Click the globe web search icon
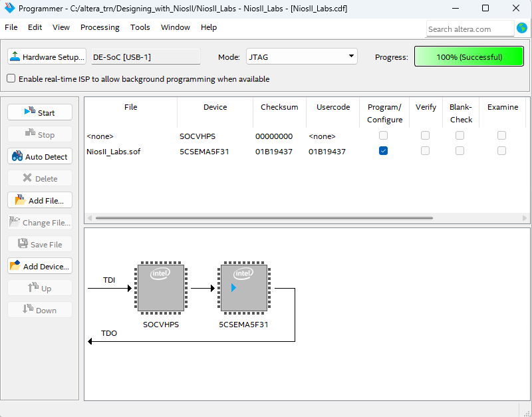Screen dimensions: 532x417 (522, 28)
